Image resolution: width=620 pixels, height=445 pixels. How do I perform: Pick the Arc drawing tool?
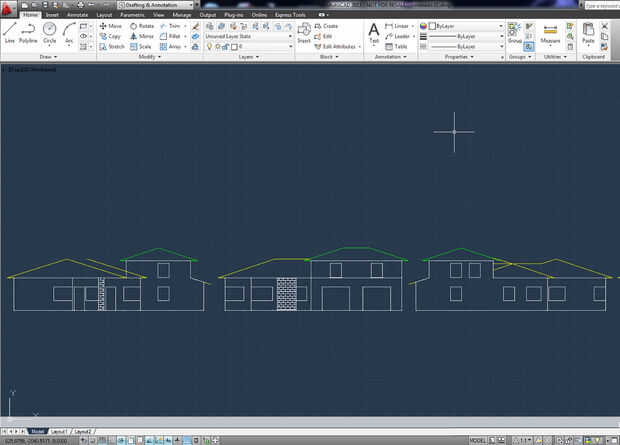click(x=69, y=33)
